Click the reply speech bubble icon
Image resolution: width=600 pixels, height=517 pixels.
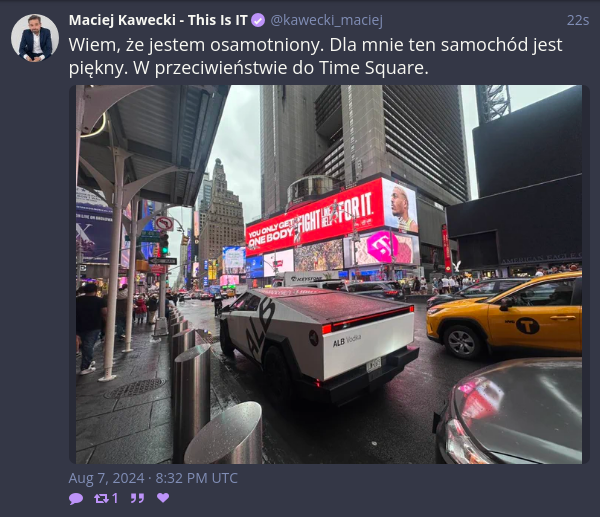76,498
